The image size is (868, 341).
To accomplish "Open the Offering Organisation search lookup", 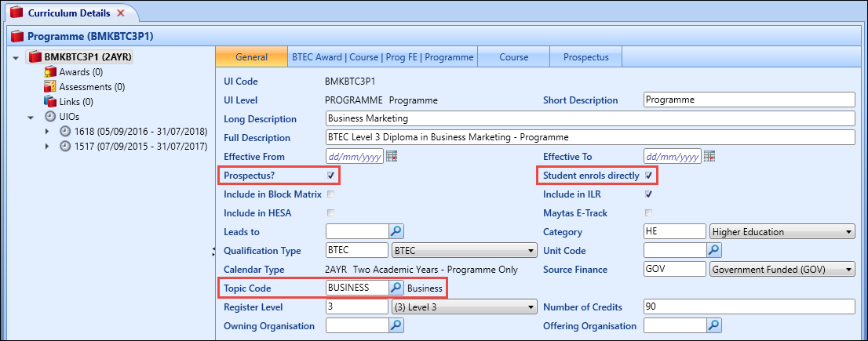I will click(x=715, y=325).
